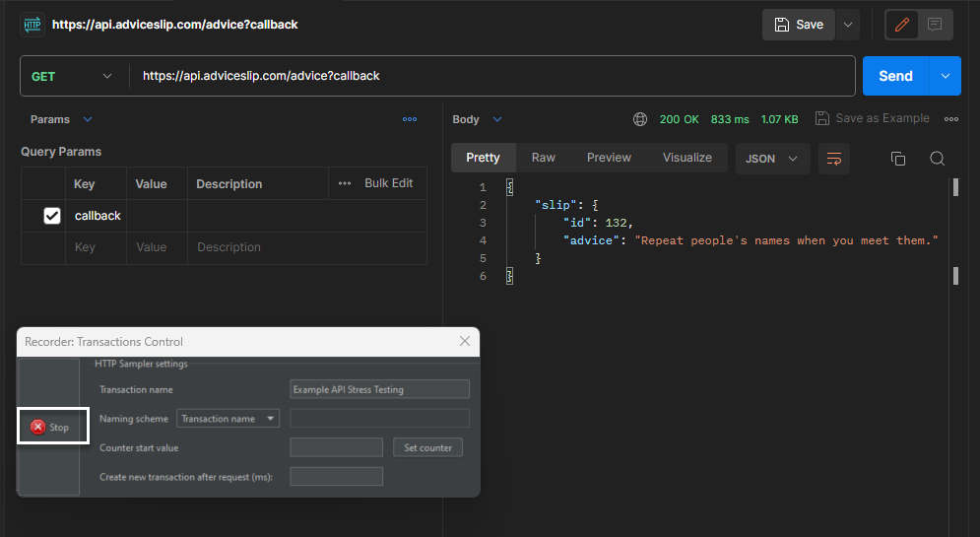Image resolution: width=980 pixels, height=537 pixels.
Task: Click the Save as Example icon
Action: (822, 119)
